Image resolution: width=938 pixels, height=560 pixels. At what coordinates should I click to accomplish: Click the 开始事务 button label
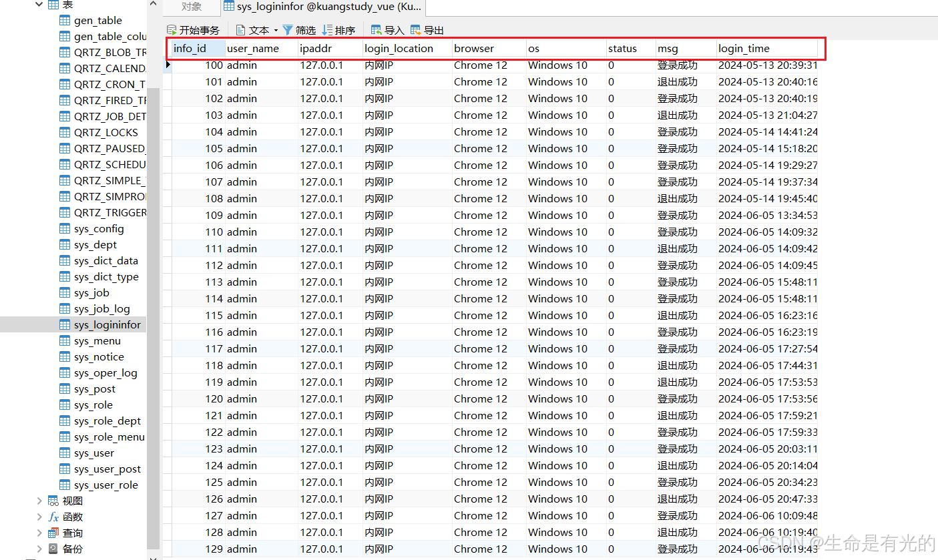point(199,30)
